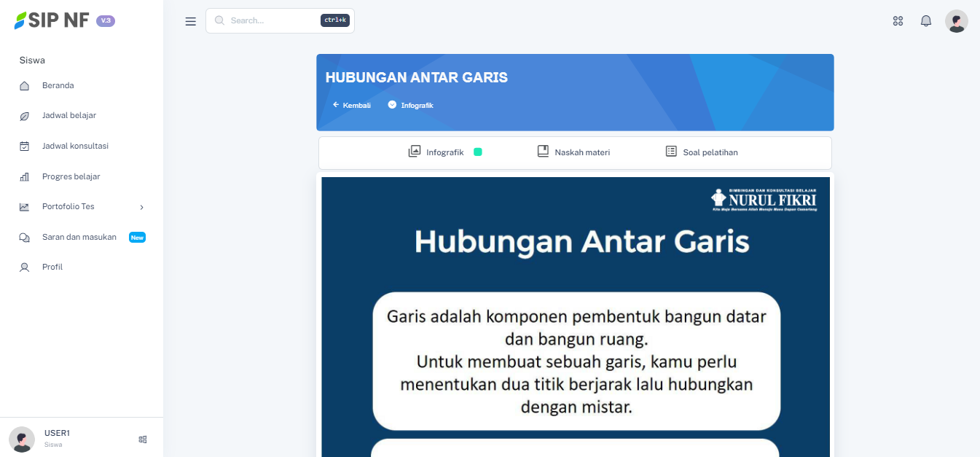The height and width of the screenshot is (457, 980).
Task: Switch to the Naskah materi tab
Action: coord(573,152)
